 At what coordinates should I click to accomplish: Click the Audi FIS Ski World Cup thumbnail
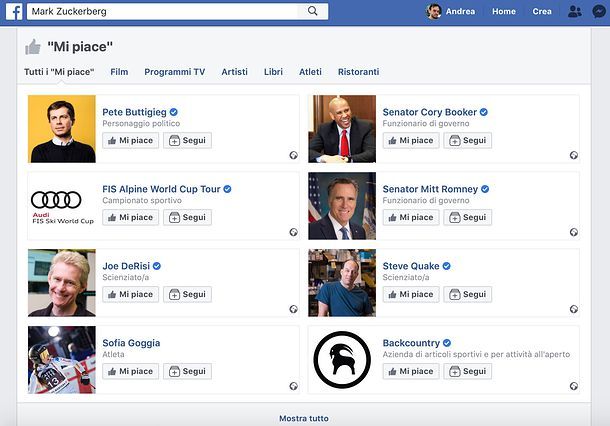click(x=62, y=206)
